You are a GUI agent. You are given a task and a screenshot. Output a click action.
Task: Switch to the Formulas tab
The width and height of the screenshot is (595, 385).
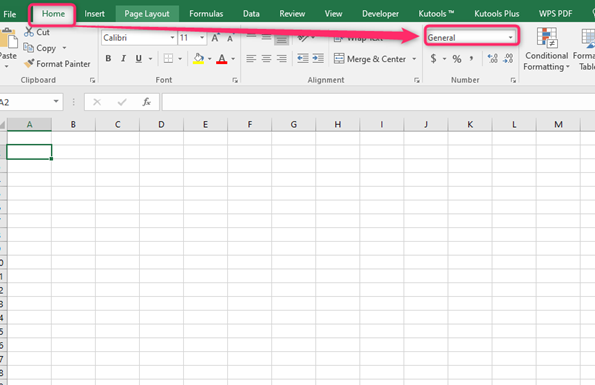tap(206, 14)
